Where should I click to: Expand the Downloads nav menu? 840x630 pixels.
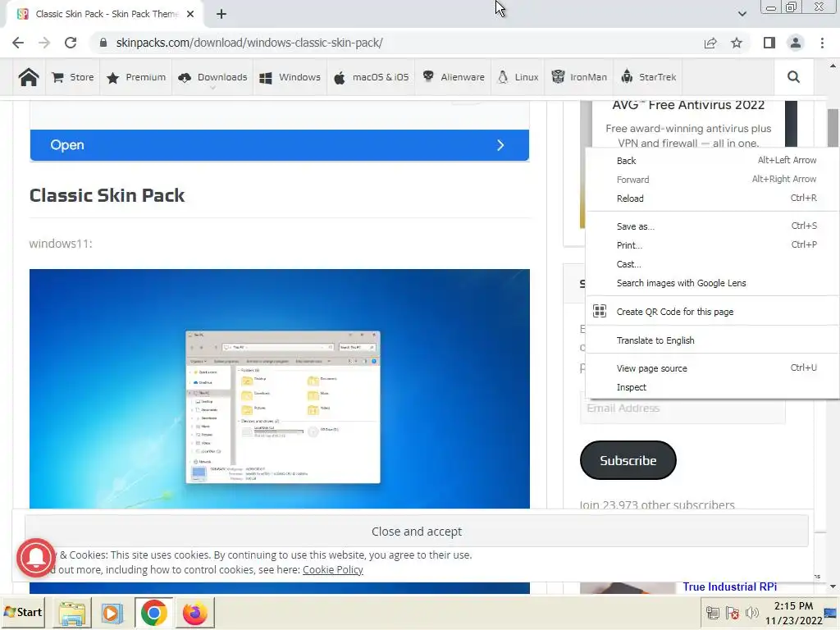(212, 77)
